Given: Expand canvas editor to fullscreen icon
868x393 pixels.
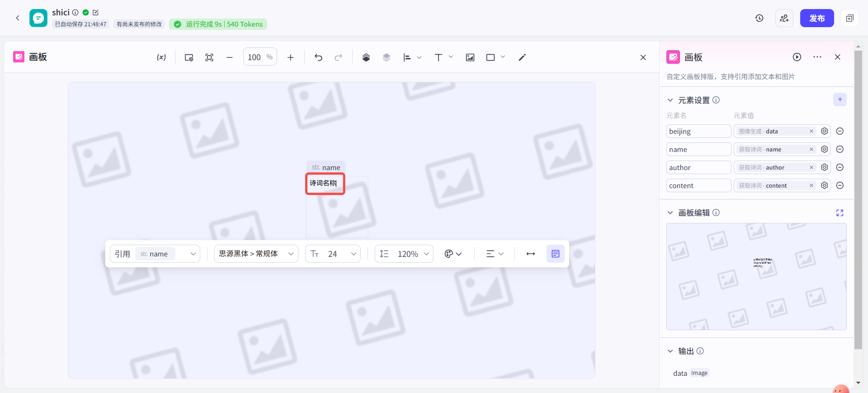Looking at the screenshot, I should tap(840, 213).
